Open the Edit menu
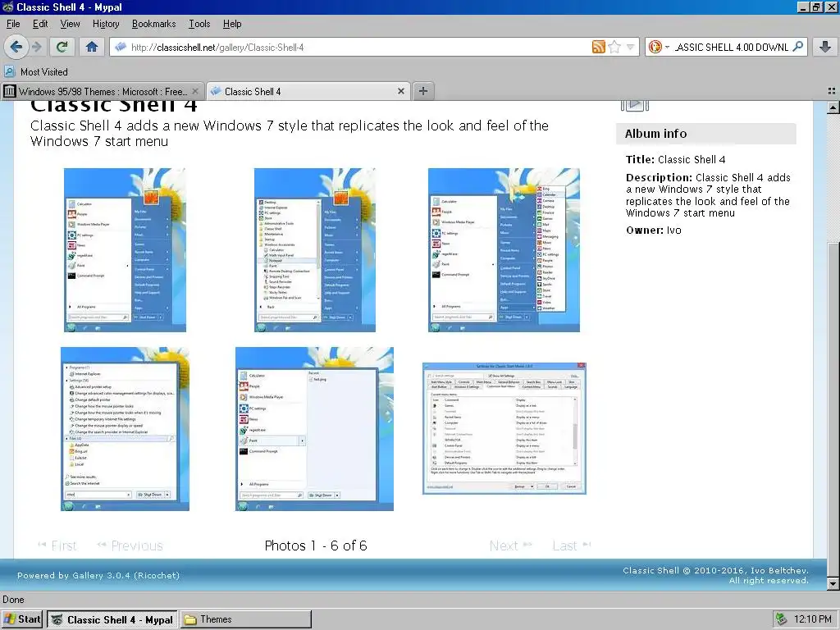The height and width of the screenshot is (630, 840). (40, 24)
